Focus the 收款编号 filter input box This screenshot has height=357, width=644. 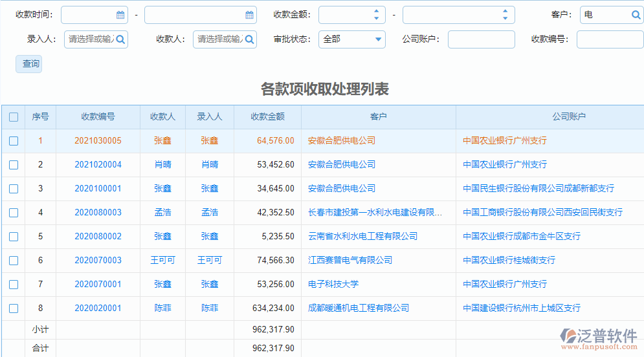pyautogui.click(x=609, y=39)
